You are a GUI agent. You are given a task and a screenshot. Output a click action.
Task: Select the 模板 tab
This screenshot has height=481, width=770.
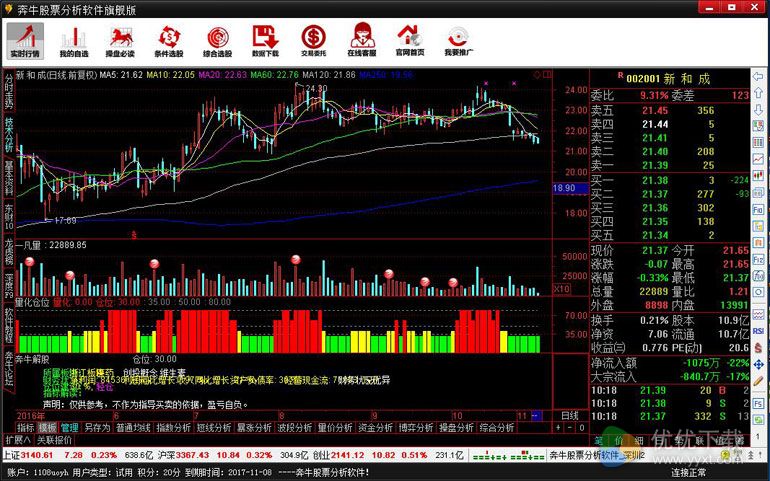(x=48, y=427)
